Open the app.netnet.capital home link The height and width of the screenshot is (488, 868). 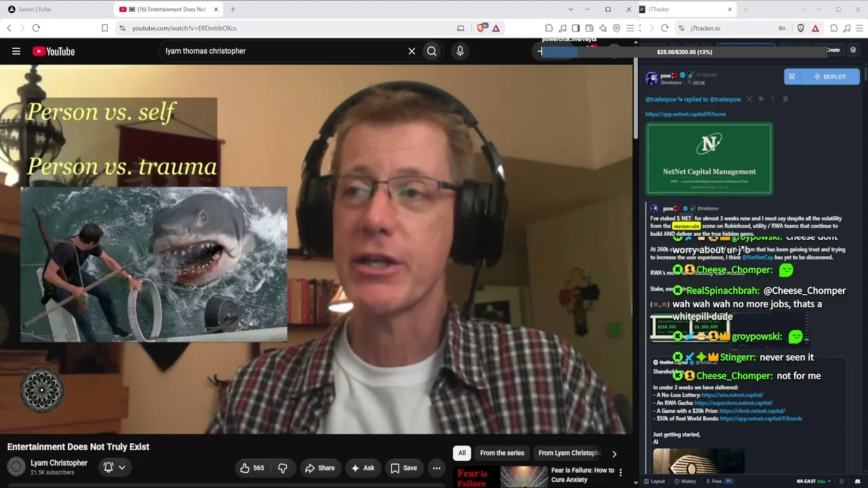686,114
